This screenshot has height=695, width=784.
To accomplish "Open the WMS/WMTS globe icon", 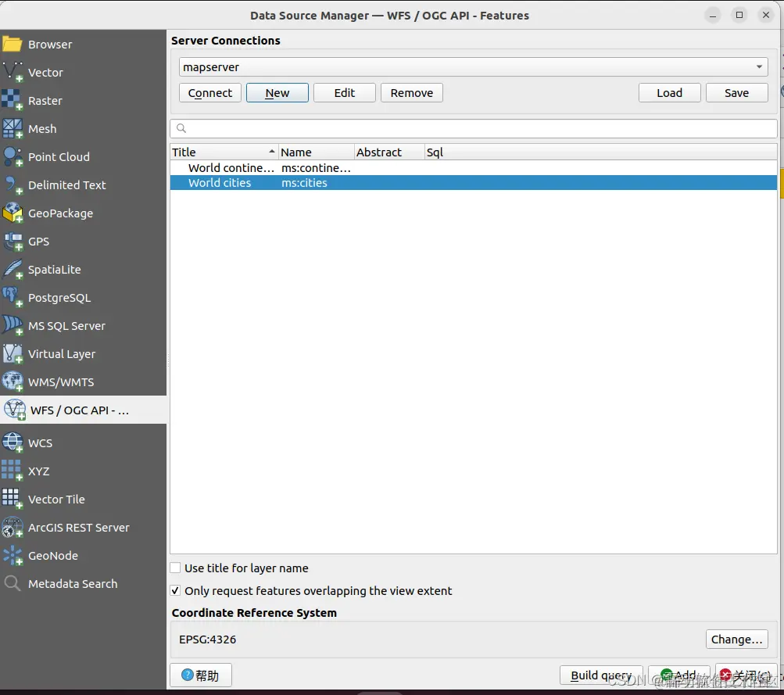I will 12,382.
